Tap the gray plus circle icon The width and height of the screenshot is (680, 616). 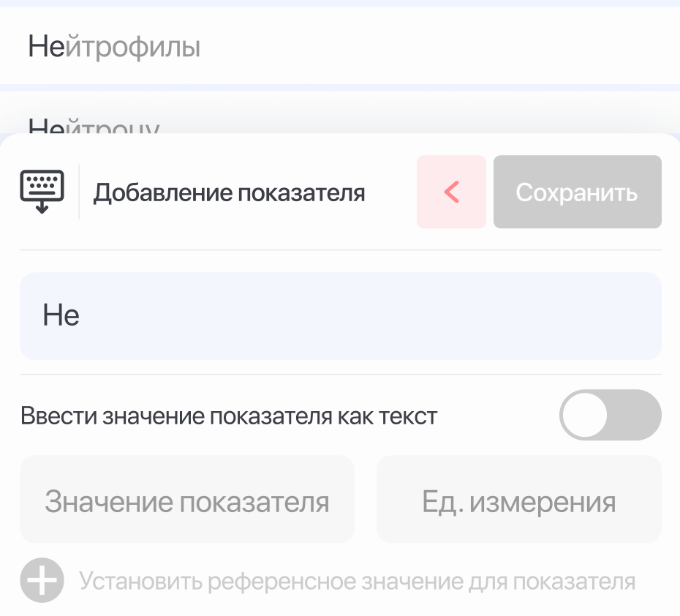[x=42, y=582]
